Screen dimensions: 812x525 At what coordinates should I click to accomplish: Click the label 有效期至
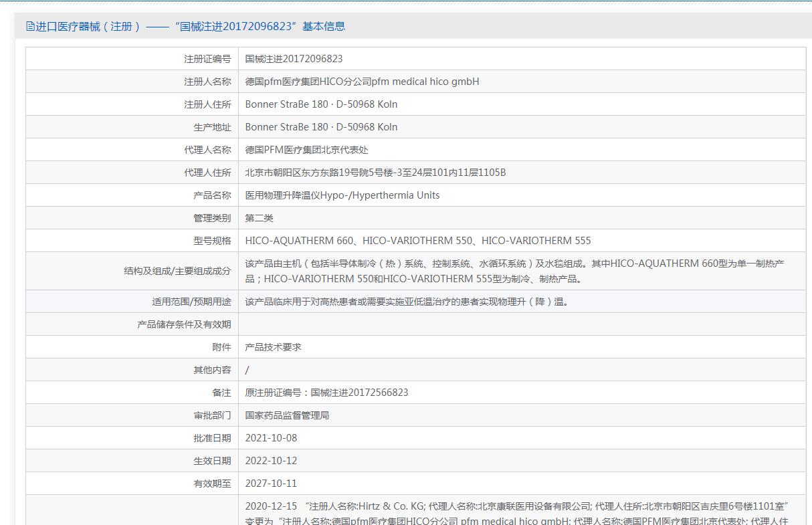(212, 484)
